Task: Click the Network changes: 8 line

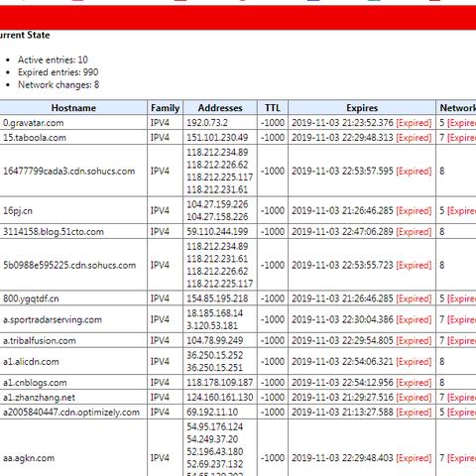Action: pos(59,85)
